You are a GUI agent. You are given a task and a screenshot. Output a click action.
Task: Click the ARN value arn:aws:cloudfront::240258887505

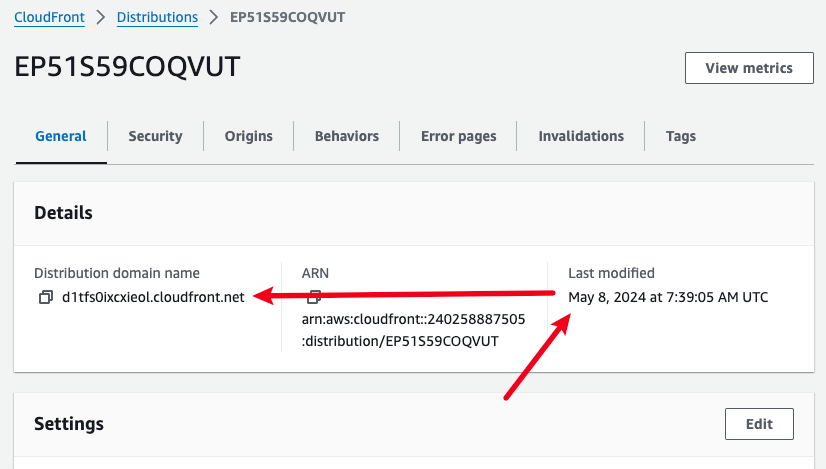point(414,319)
